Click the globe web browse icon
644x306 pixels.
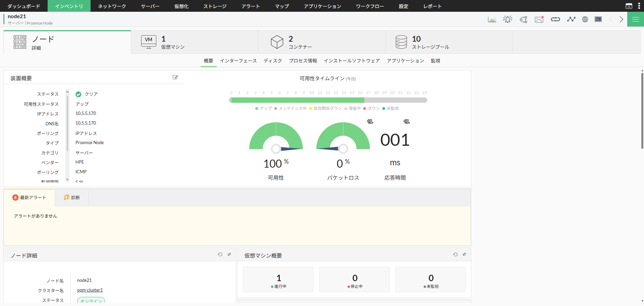point(585,19)
